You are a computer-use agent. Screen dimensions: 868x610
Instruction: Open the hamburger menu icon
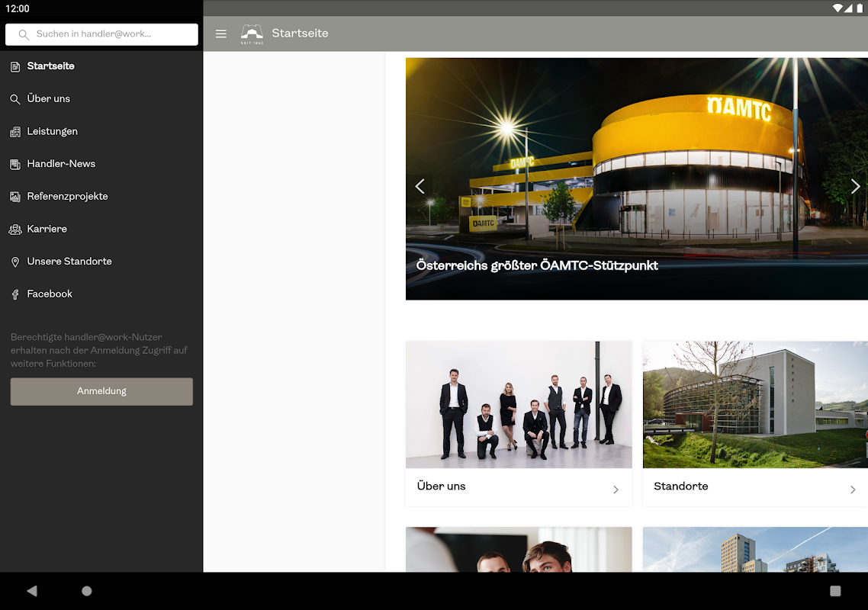click(221, 34)
